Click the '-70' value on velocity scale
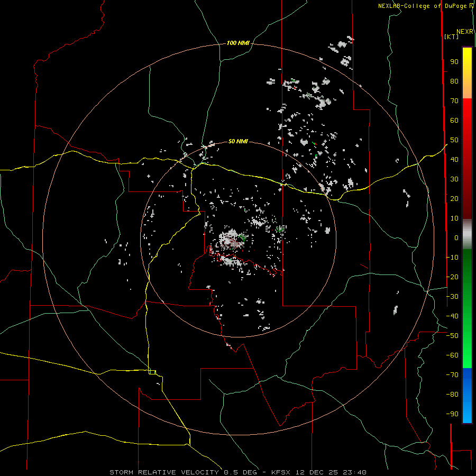This screenshot has height=476, width=476. [452, 375]
